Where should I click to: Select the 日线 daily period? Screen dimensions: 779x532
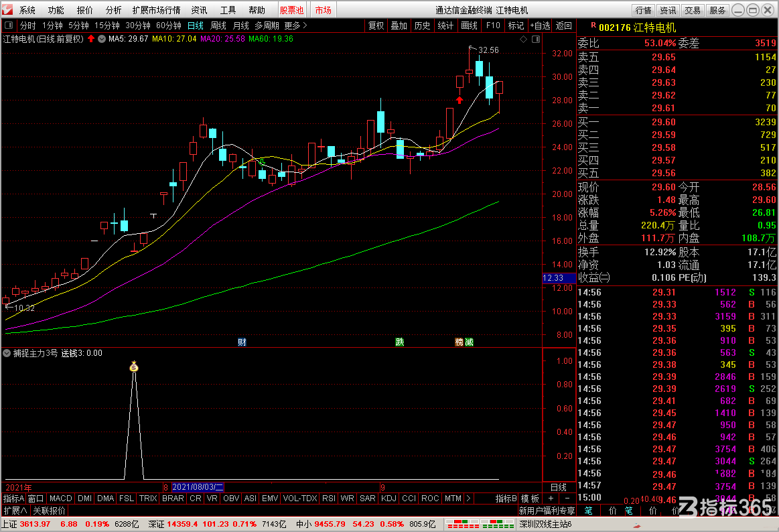(195, 25)
